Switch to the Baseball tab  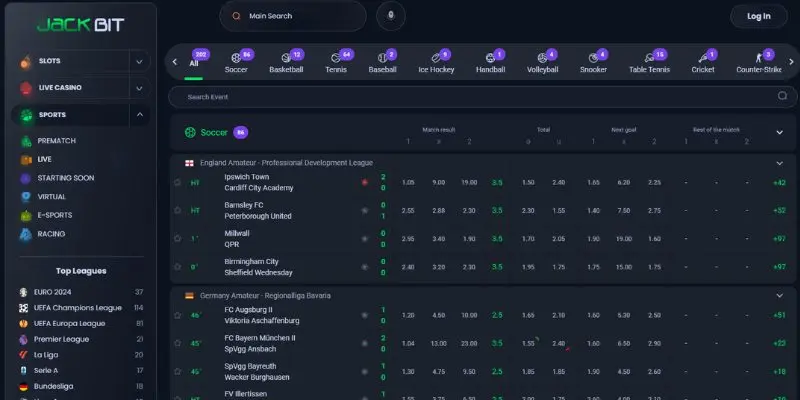pos(383,63)
